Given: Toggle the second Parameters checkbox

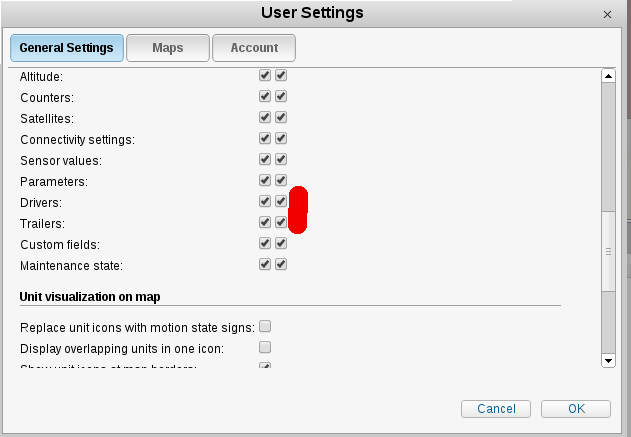Looking at the screenshot, I should click(x=282, y=181).
